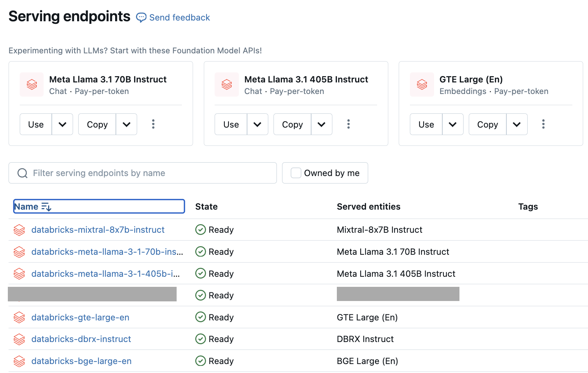Click the Ready checkmark icon in the GTE Large row
Screen dimensions: 588x373
click(200, 317)
